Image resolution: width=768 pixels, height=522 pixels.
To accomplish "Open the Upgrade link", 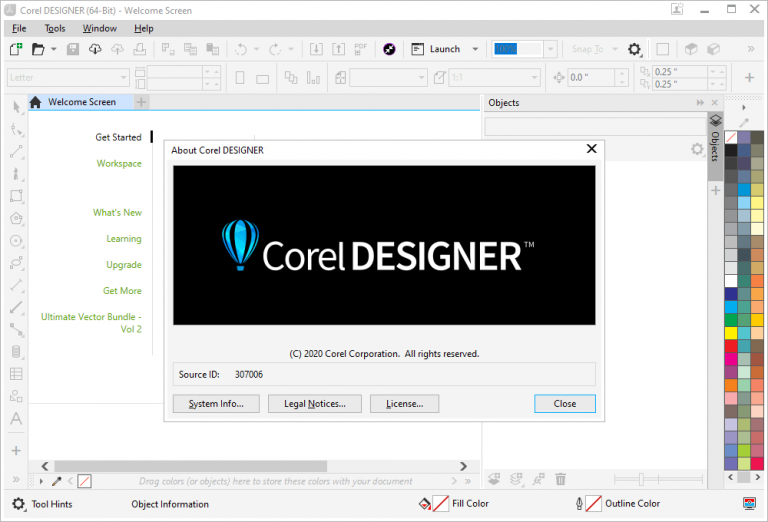I will click(x=124, y=264).
